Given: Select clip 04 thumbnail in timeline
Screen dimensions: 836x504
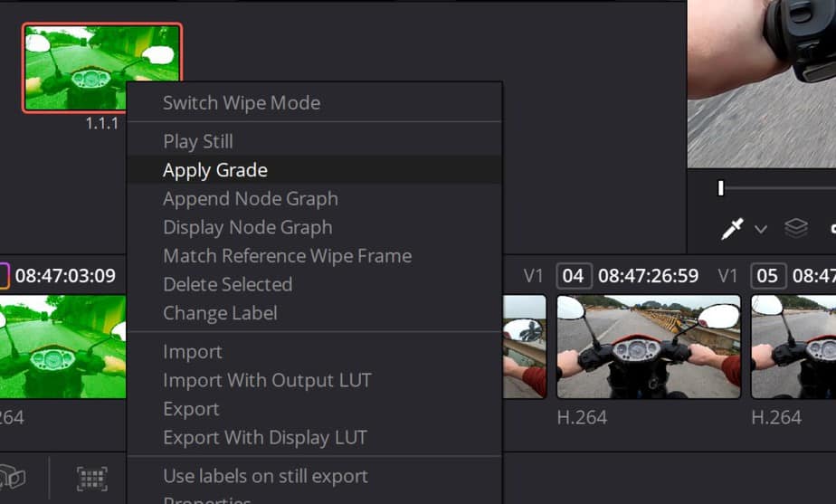Looking at the screenshot, I should click(649, 347).
